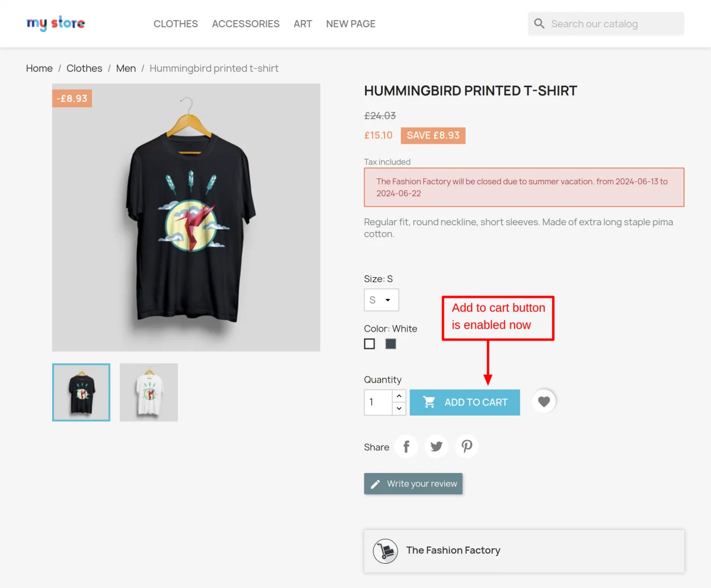
Task: Click the ADD TO CART button
Action: (465, 402)
